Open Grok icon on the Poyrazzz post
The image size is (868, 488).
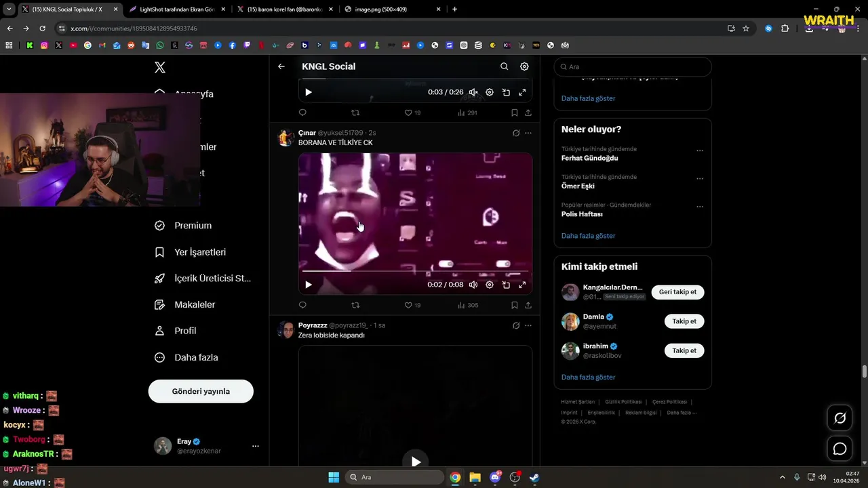[516, 326]
